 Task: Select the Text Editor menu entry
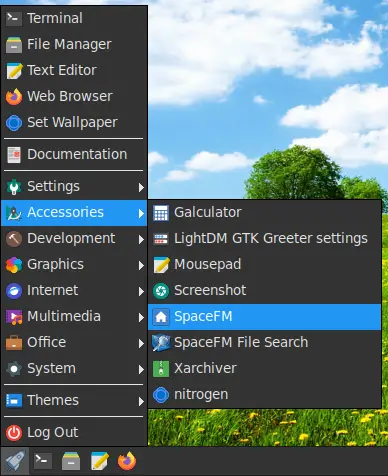74,70
